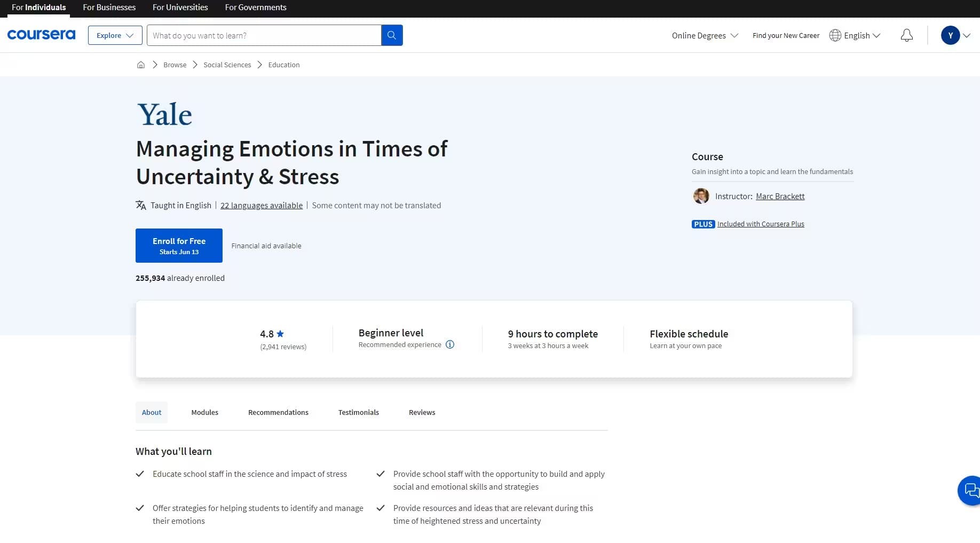The height and width of the screenshot is (543, 980).
Task: Go to the Social Sciences breadcrumb
Action: click(x=227, y=65)
